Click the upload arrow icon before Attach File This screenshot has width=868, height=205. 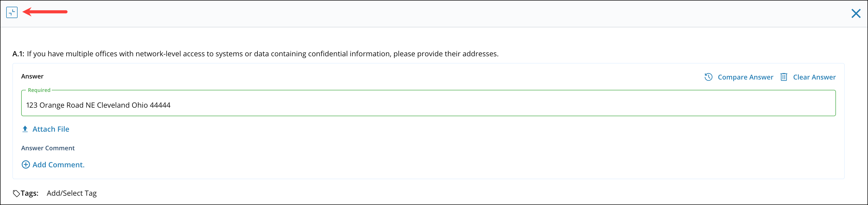(x=25, y=129)
